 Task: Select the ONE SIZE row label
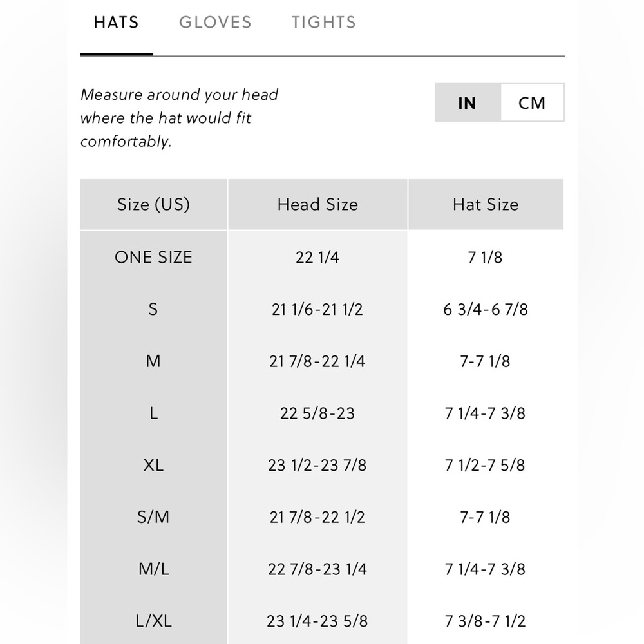(x=154, y=258)
